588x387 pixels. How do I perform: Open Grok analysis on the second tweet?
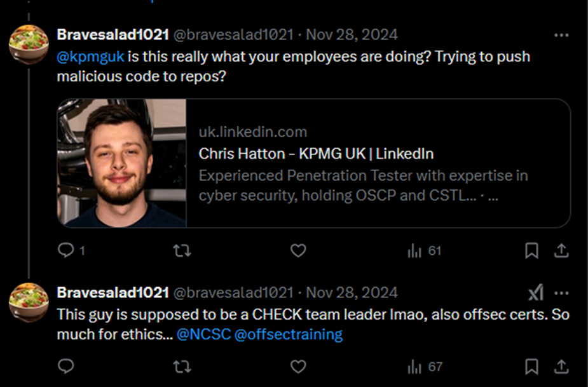536,292
